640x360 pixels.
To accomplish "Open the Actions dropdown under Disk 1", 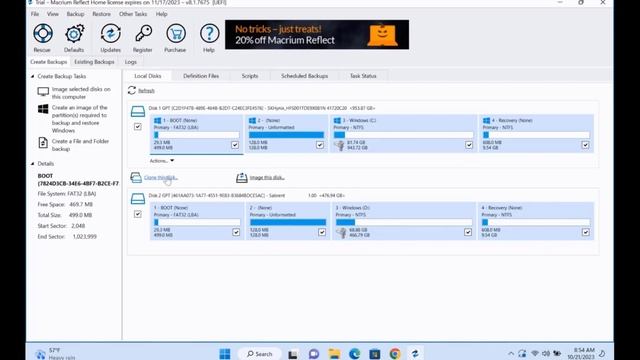I will [162, 160].
